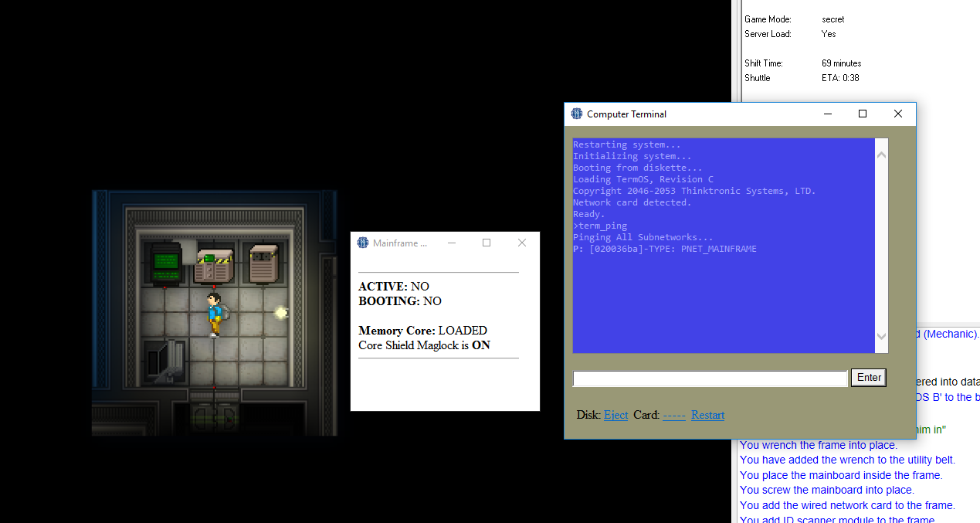
Task: Click the Mainframe window globe icon
Action: pyautogui.click(x=363, y=243)
